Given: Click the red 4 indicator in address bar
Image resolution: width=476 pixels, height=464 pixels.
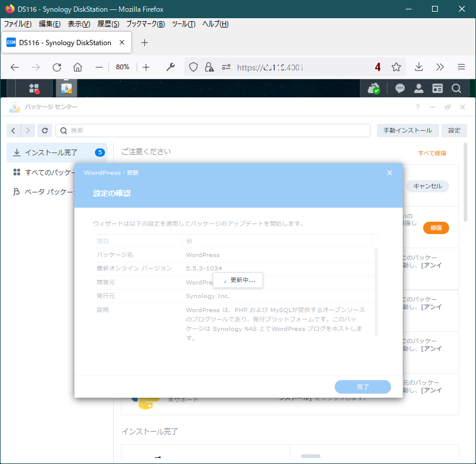Looking at the screenshot, I should tap(378, 67).
